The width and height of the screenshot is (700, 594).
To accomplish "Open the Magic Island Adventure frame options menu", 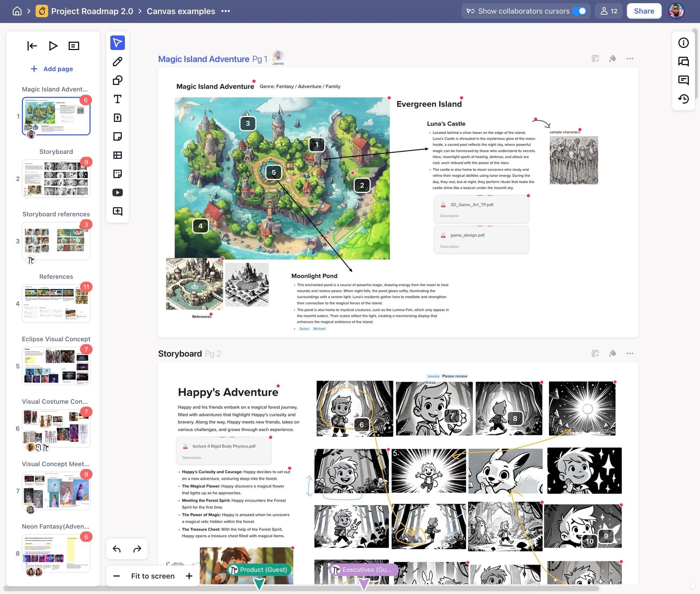I will [630, 58].
